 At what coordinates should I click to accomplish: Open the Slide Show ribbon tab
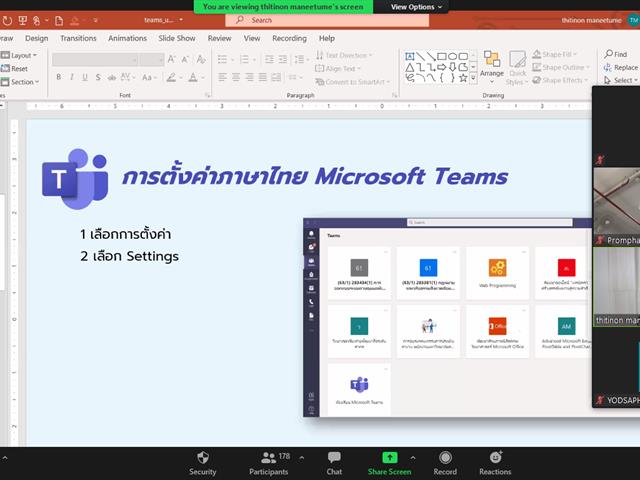coord(177,38)
